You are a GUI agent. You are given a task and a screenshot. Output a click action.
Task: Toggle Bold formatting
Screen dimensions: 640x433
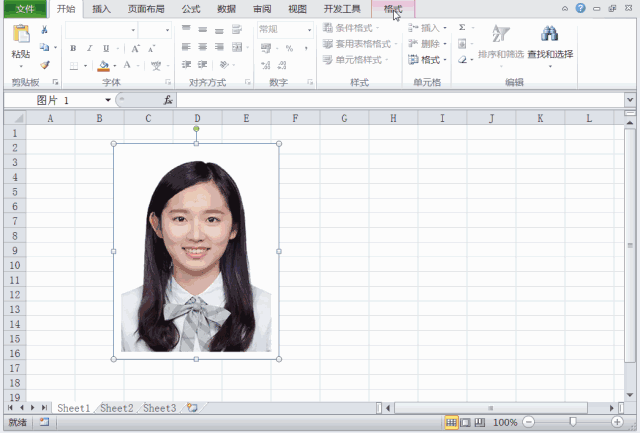75,47
